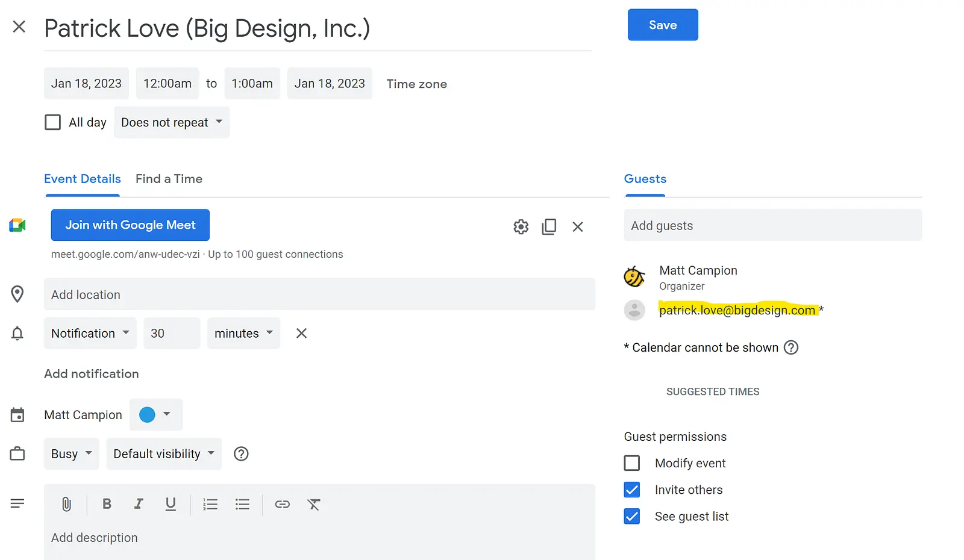This screenshot has height=560, width=964.
Task: Click the patrick.love guest avatar
Action: [x=634, y=310]
